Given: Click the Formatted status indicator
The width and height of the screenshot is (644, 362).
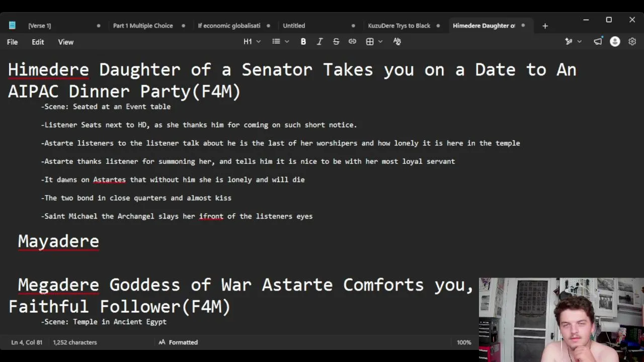Looking at the screenshot, I should [x=178, y=342].
